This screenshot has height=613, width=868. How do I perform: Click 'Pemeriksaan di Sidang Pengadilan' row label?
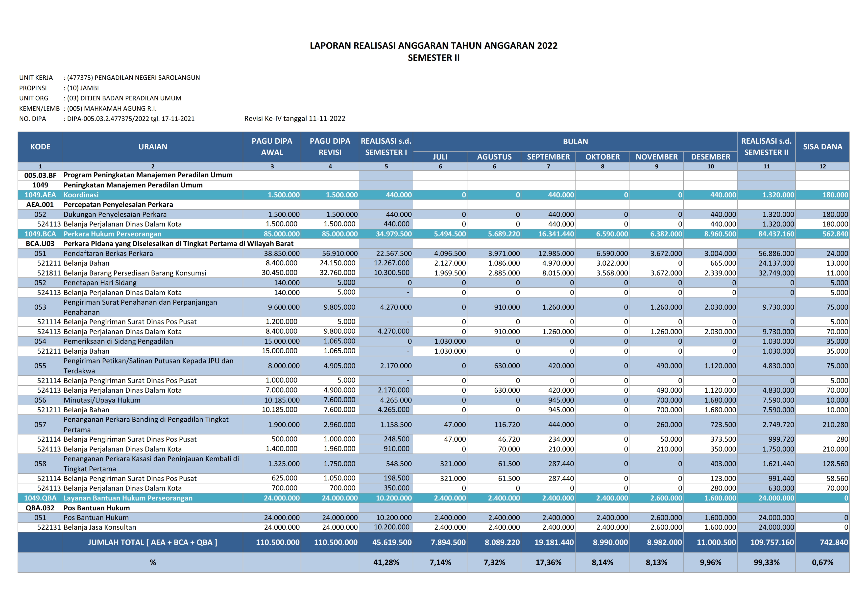click(118, 341)
